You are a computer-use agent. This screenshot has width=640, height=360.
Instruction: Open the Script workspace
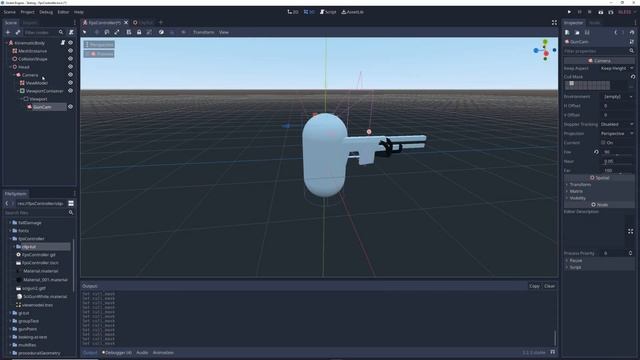[328, 12]
